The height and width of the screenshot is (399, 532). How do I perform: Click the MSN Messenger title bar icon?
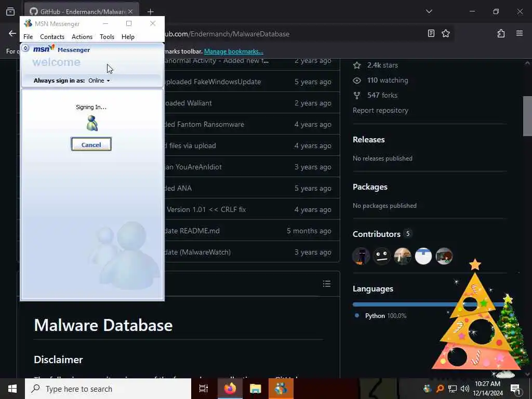pos(28,23)
